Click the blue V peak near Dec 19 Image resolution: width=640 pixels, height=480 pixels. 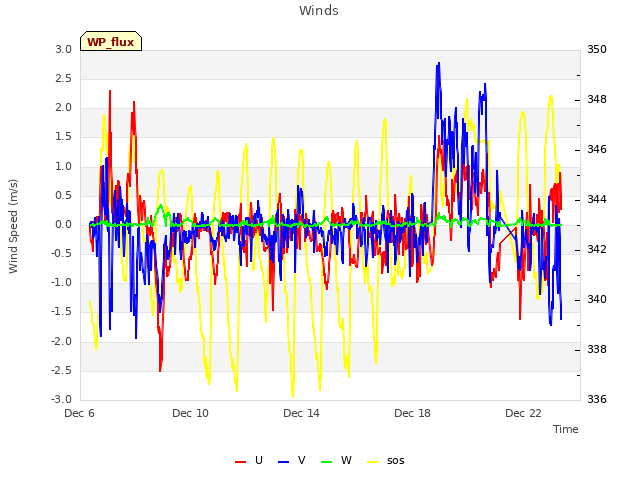click(439, 63)
